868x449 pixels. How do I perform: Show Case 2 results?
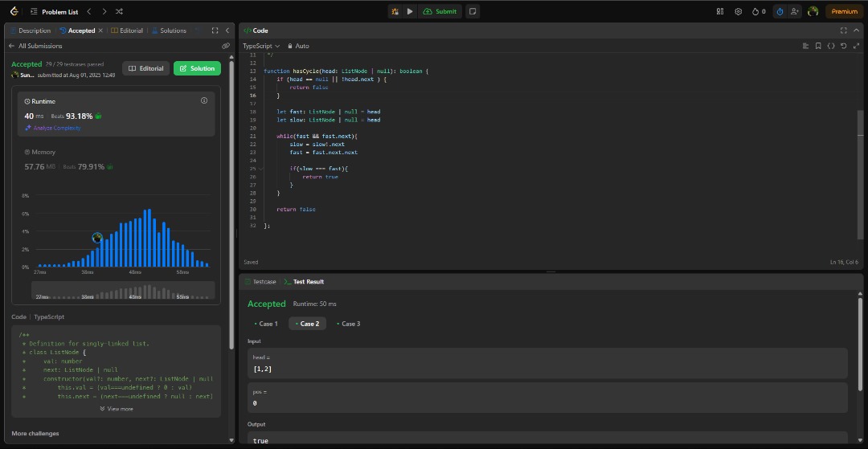coord(307,324)
